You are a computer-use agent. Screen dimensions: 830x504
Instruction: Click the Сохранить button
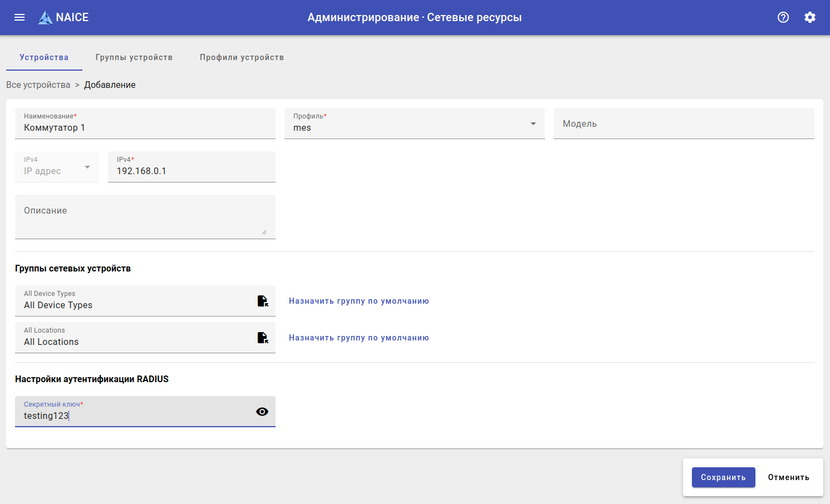coord(723,477)
